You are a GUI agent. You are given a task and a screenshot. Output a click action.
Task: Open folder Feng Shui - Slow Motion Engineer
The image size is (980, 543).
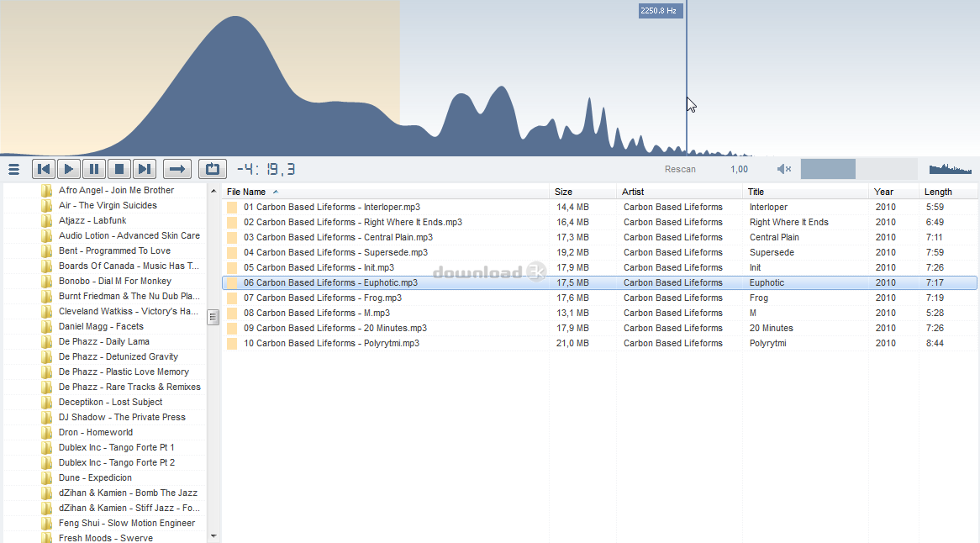(x=127, y=523)
